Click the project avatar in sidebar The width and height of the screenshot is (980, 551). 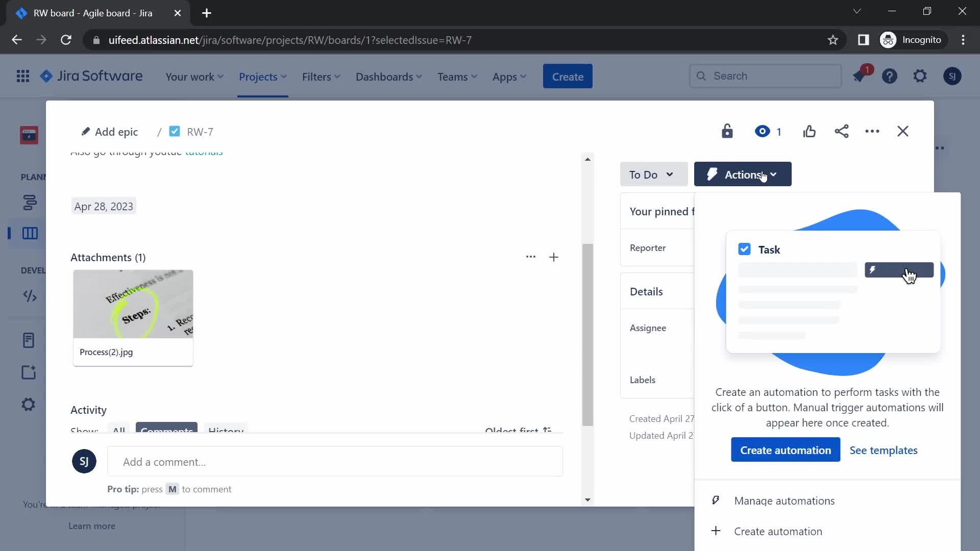point(29,135)
